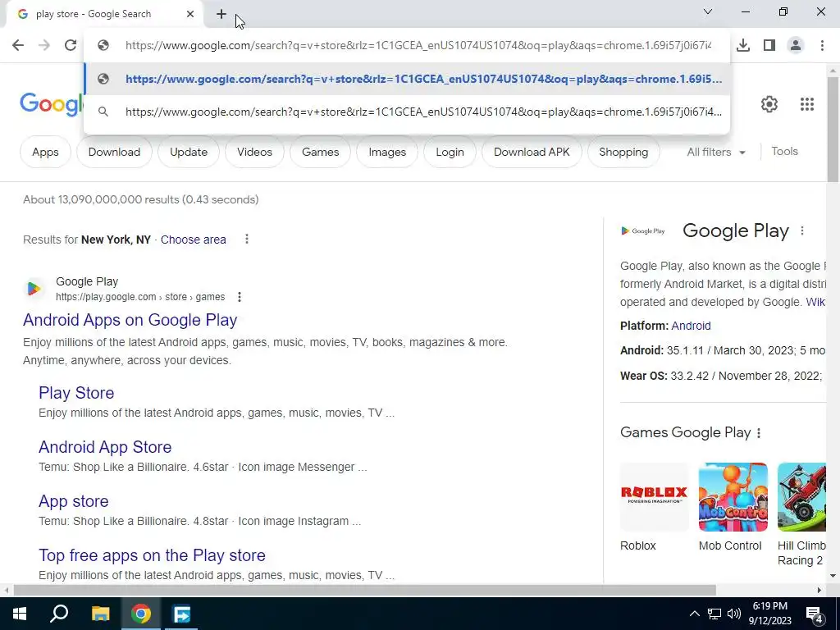Screen dimensions: 840x630
Task: Filter results by Download
Action: click(114, 152)
